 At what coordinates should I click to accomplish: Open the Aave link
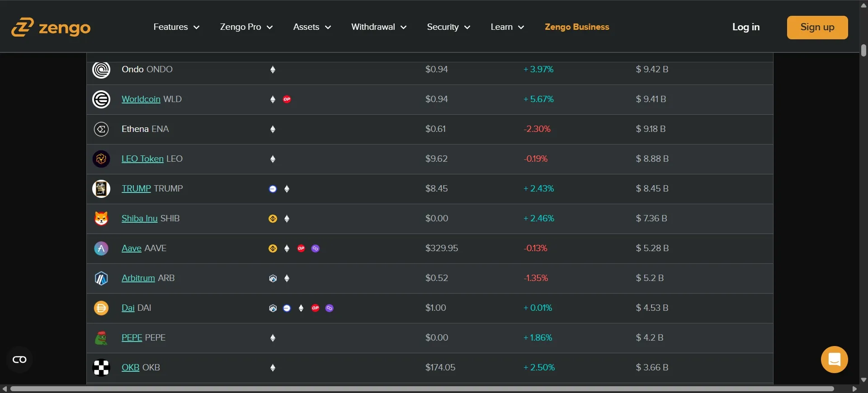pyautogui.click(x=132, y=248)
